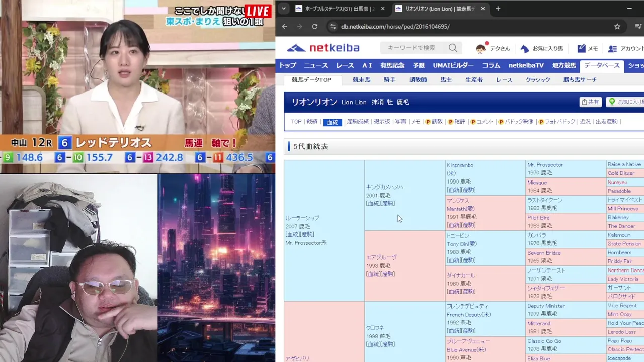
Task: Click the magnifying glass search icon
Action: point(453,48)
